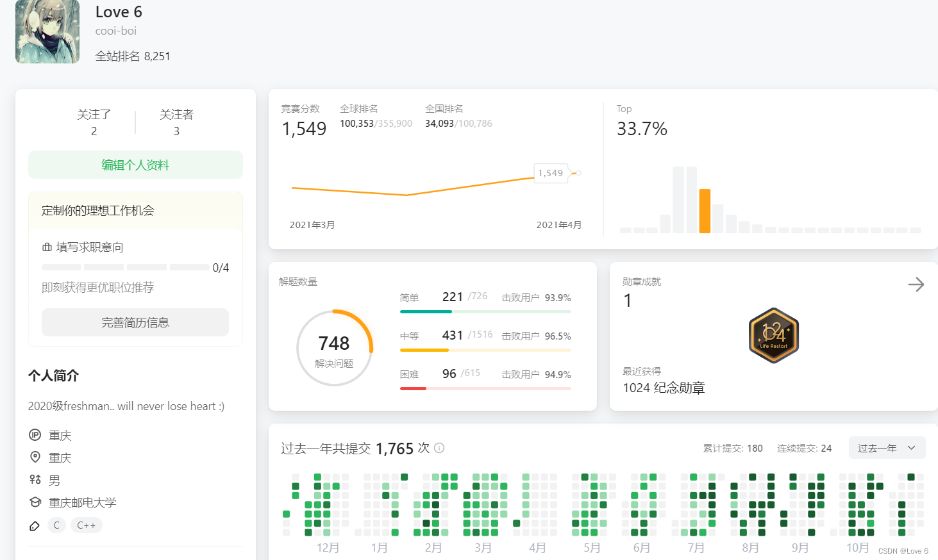Click the 1024 纪念勋章 label
Image resolution: width=938 pixels, height=560 pixels.
[x=664, y=388]
